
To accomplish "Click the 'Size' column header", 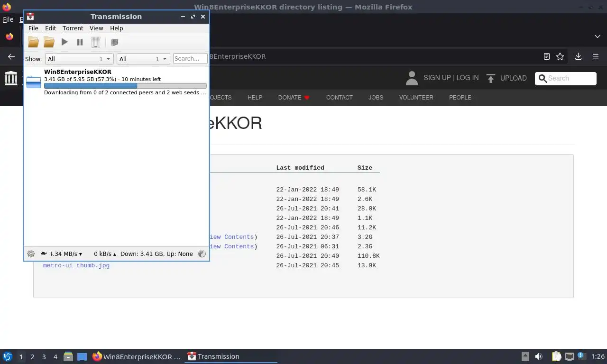I will click(x=365, y=168).
